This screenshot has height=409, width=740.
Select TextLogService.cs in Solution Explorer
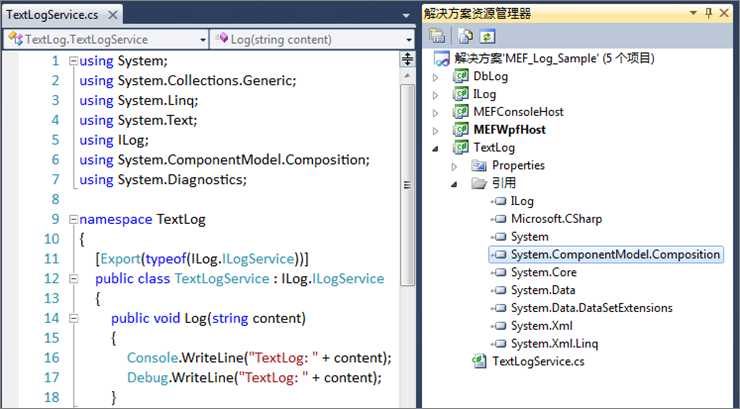[538, 361]
